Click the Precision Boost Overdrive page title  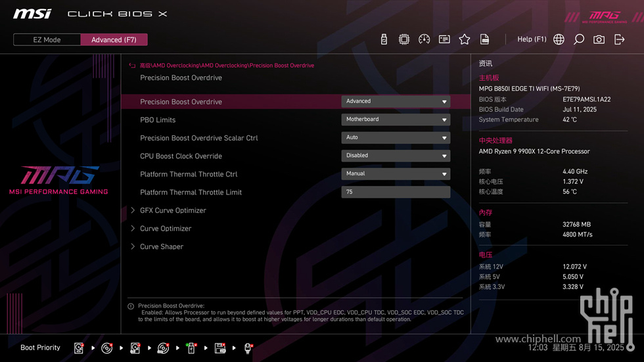coord(181,78)
